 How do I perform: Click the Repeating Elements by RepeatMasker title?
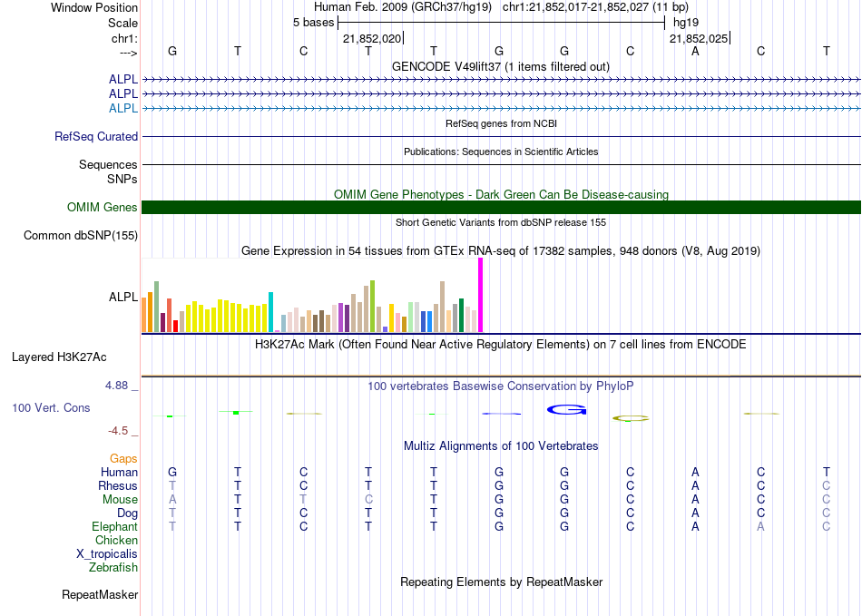(x=501, y=582)
